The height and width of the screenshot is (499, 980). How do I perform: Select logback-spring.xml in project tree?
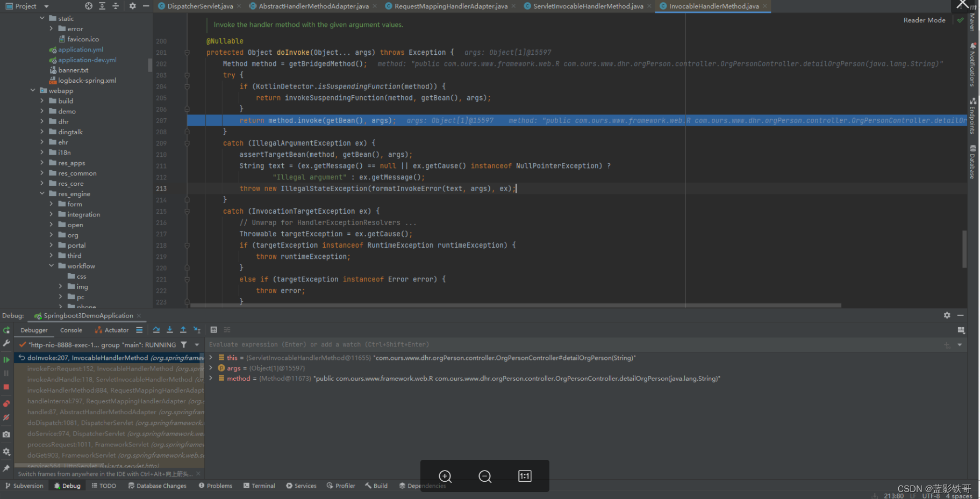pyautogui.click(x=87, y=81)
